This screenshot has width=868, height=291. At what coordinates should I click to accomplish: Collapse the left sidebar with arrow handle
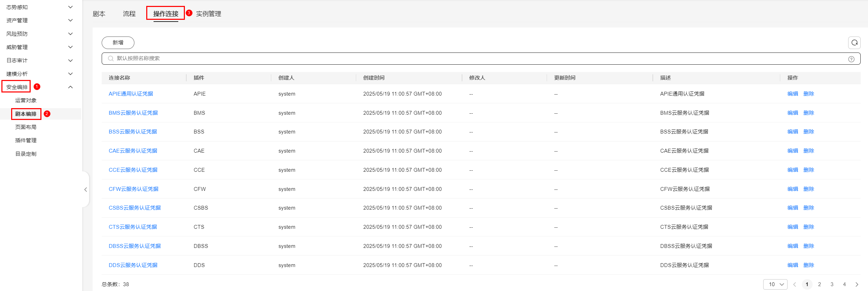[x=86, y=189]
